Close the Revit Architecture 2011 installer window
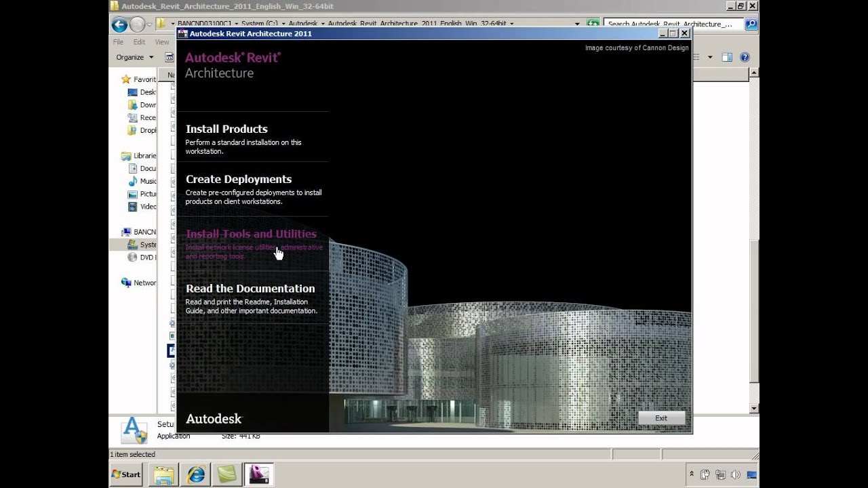The height and width of the screenshot is (488, 868). (685, 33)
